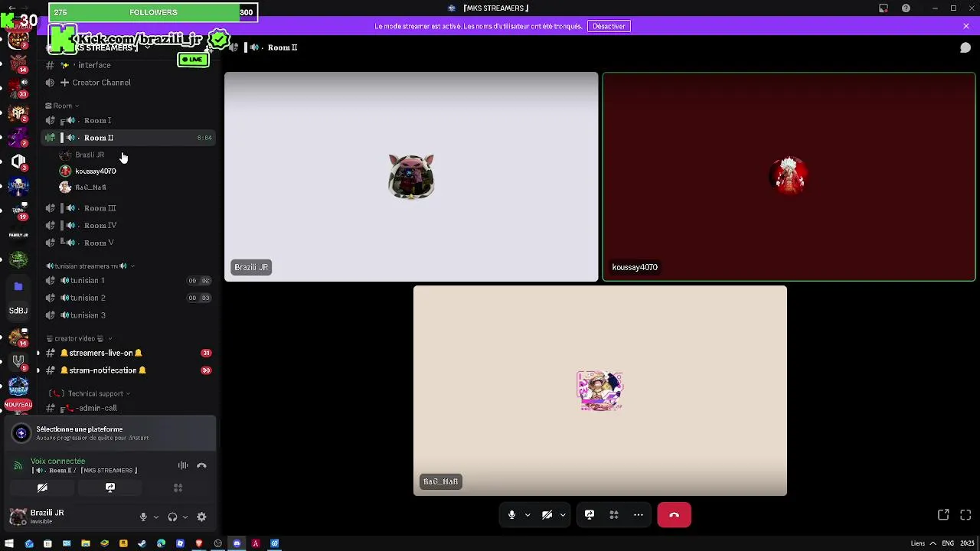Open user settings gear icon
Viewport: 980px width, 551px height.
(x=201, y=517)
